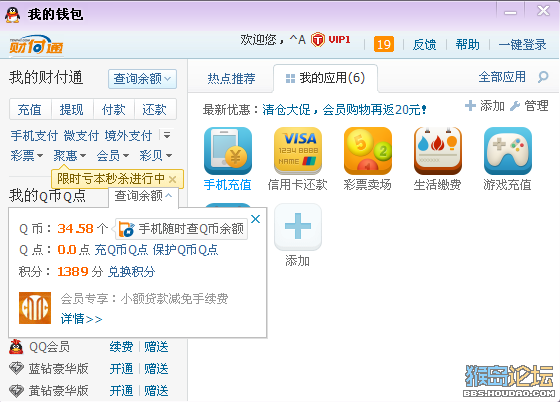
Task: Click the VIP1 shield badge
Action: 318,40
